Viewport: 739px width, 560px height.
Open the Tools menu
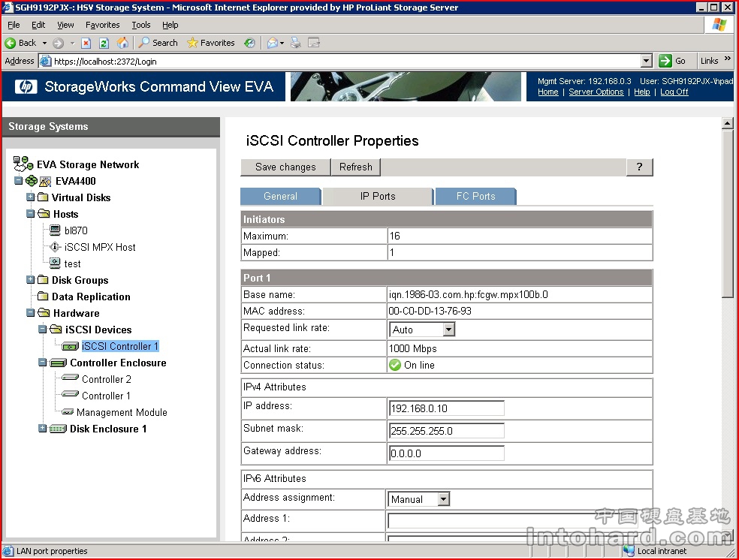[141, 25]
